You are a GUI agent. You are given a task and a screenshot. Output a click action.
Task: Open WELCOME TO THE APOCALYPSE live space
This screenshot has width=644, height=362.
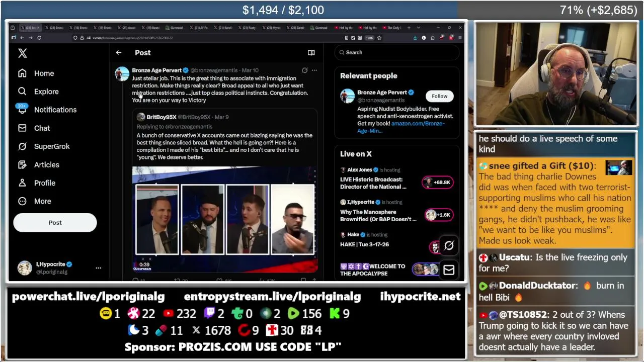pyautogui.click(x=372, y=270)
